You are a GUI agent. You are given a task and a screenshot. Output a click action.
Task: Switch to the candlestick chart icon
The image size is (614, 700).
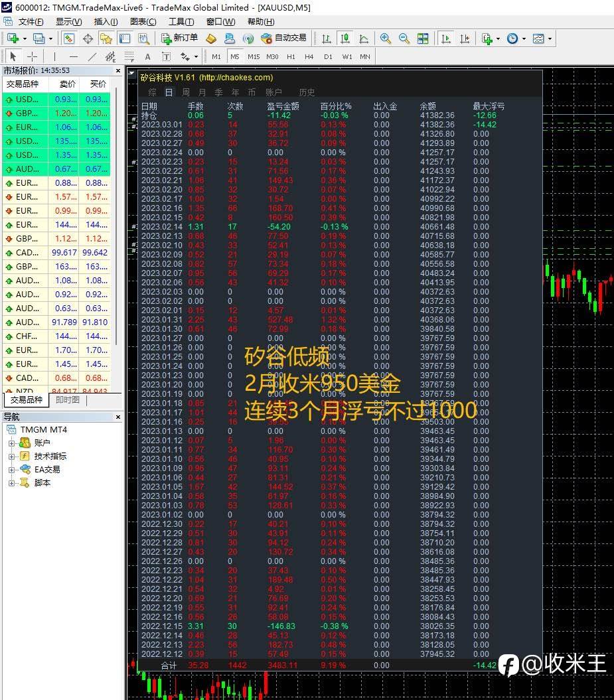(345, 38)
